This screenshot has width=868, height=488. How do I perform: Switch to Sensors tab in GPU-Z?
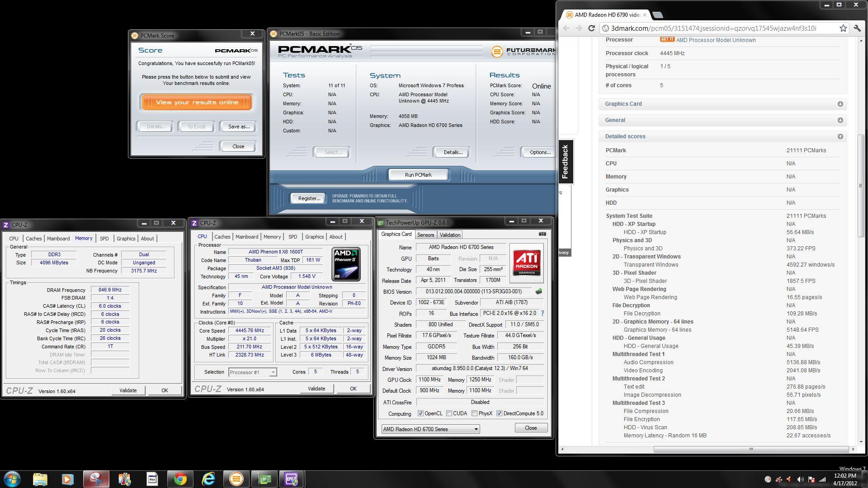425,235
